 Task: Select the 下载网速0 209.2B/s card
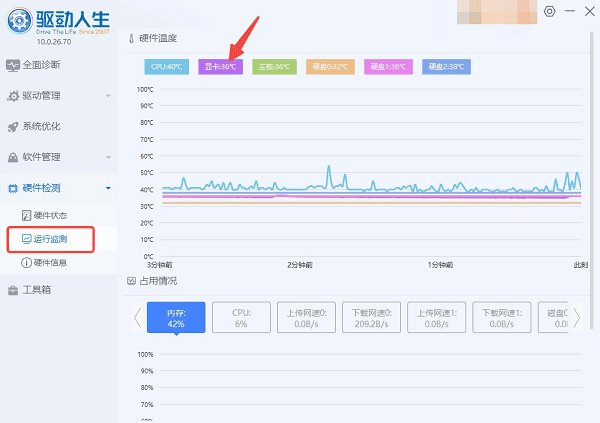pyautogui.click(x=372, y=317)
